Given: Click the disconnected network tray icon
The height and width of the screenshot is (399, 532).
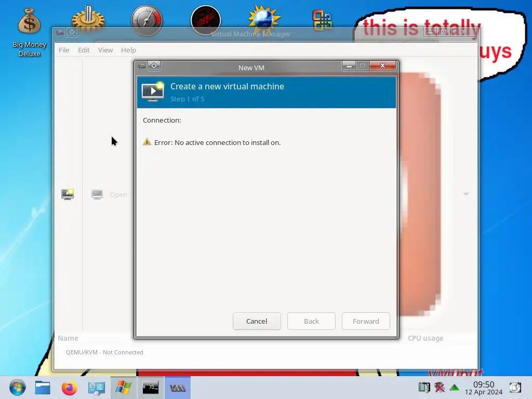Looking at the screenshot, I should coord(440,387).
